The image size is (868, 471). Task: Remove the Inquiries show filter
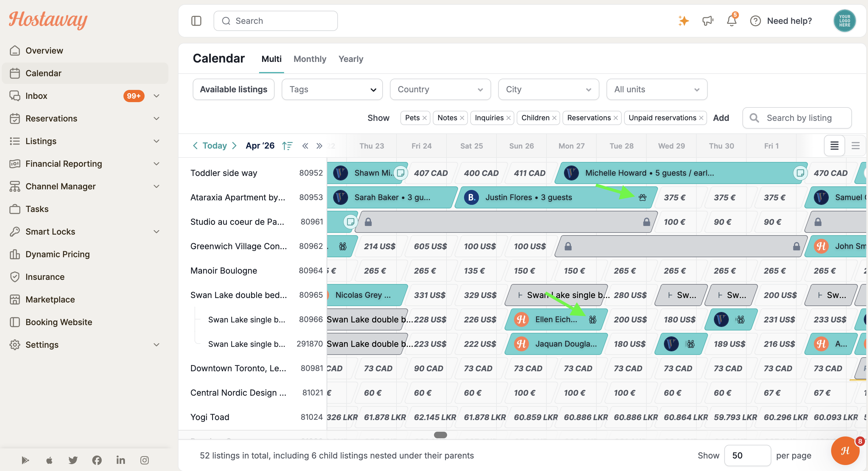click(508, 118)
